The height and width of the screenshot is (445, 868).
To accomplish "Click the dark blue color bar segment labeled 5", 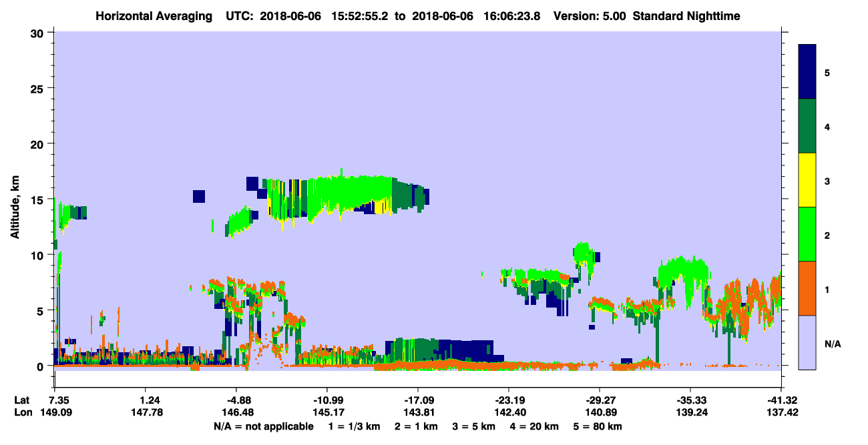I will pyautogui.click(x=807, y=72).
